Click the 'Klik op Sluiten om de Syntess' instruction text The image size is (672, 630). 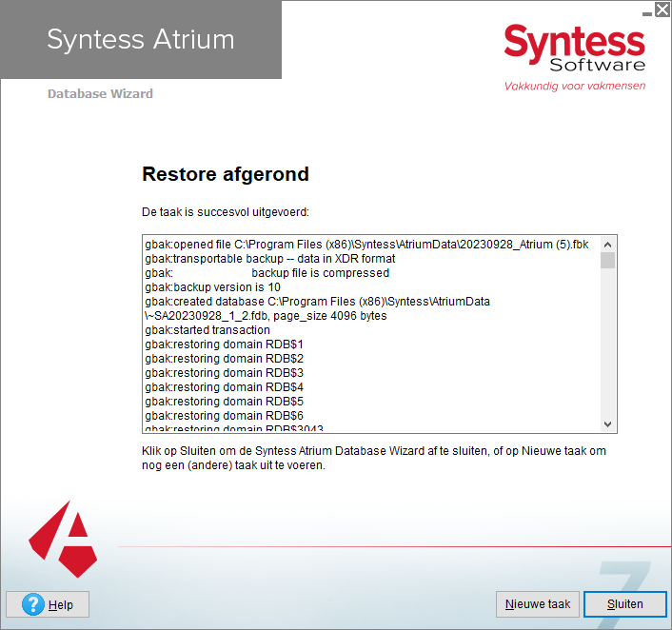click(x=374, y=458)
